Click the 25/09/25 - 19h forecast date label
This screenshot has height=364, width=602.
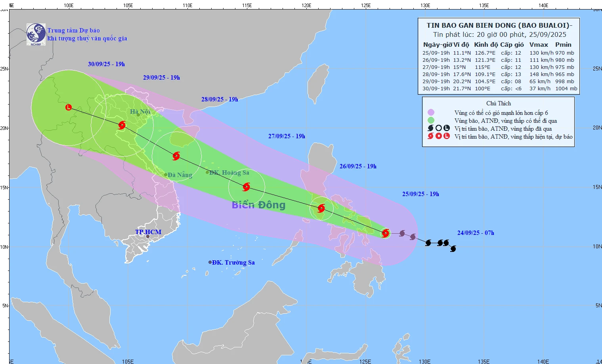(420, 194)
